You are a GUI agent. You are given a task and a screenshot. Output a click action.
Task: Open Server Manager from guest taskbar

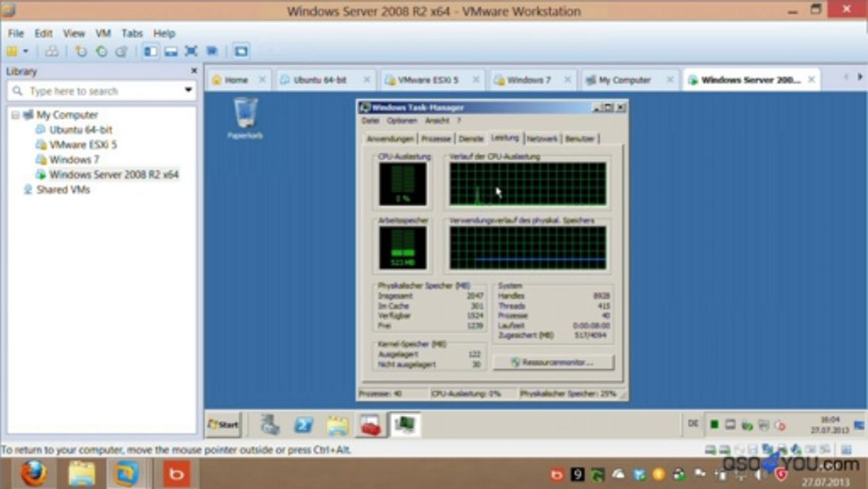point(270,424)
